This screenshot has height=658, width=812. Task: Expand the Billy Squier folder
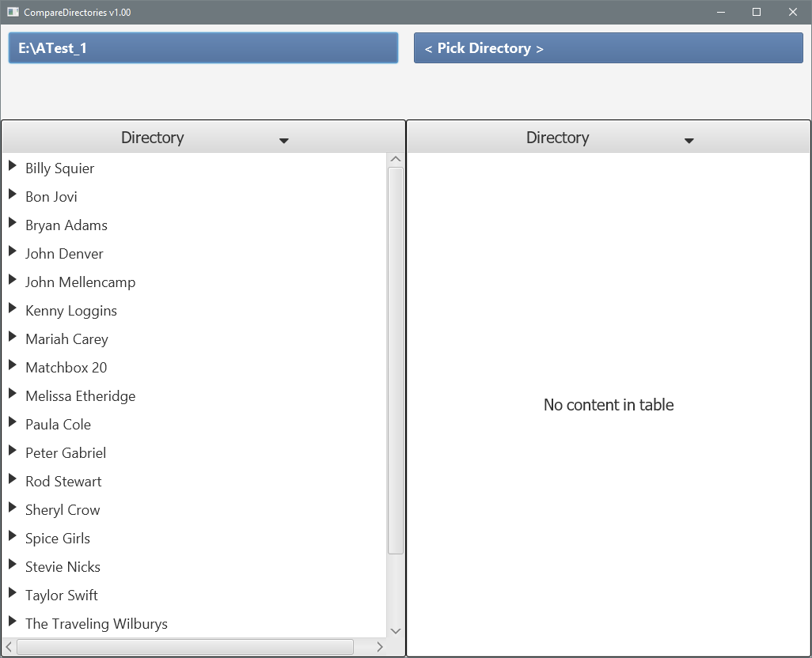tap(13, 166)
